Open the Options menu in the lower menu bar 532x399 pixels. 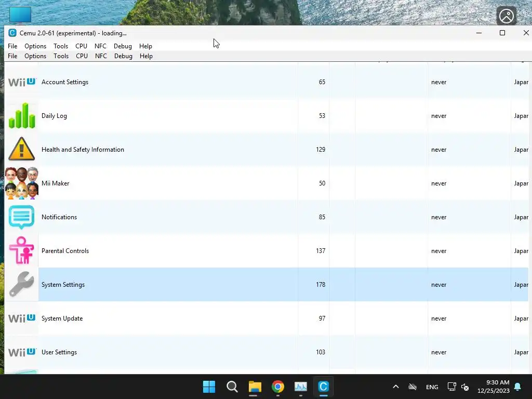coord(35,56)
